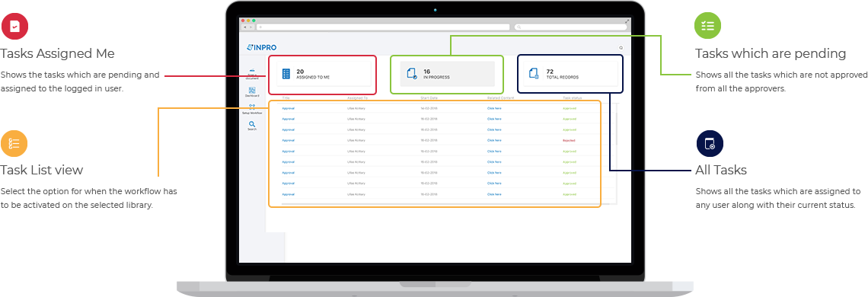Click Ullas Kottary in the 14-02-2018 row
This screenshot has height=297, width=868.
click(356, 108)
